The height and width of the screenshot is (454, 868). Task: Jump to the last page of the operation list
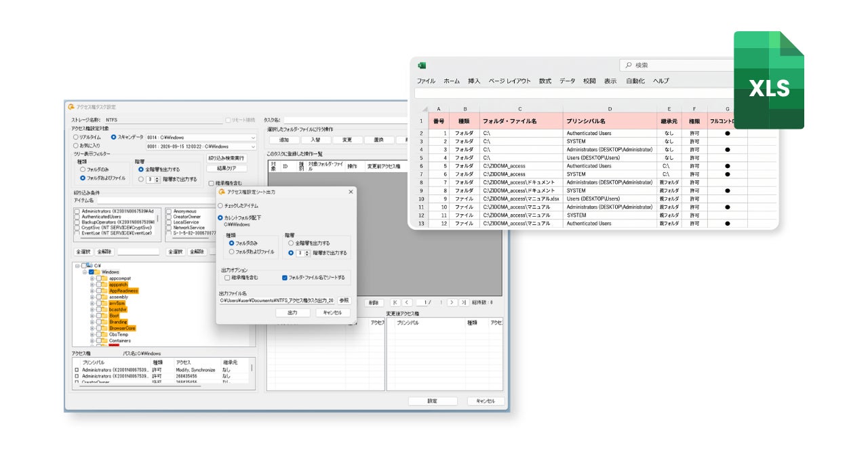(464, 302)
